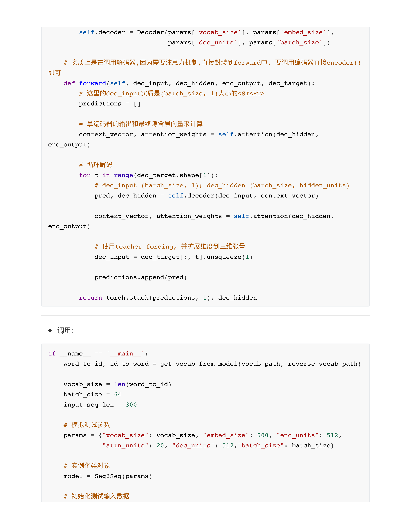Click the 'model = Seq2Seq(params)' line
Viewport: 411px width, 532px height.
tap(108, 476)
